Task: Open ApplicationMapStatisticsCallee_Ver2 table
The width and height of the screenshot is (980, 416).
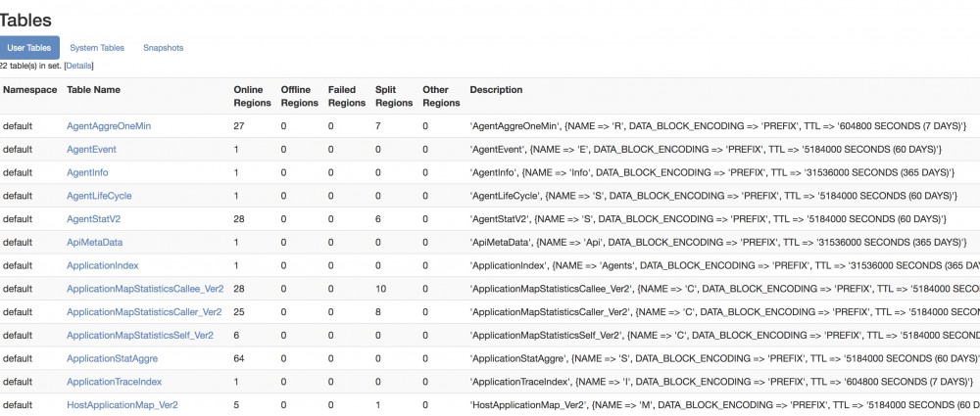Action: pyautogui.click(x=145, y=289)
